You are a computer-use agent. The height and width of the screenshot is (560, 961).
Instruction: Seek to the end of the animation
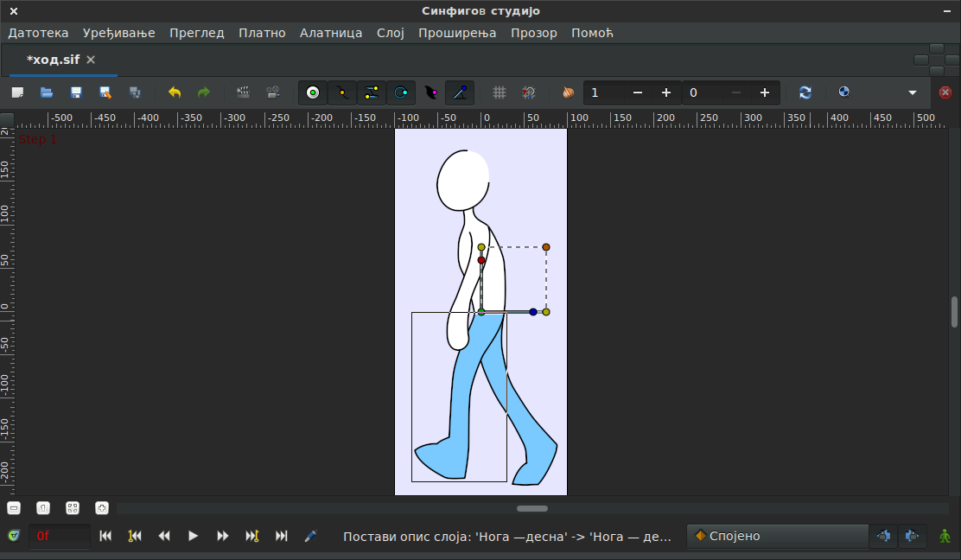281,536
